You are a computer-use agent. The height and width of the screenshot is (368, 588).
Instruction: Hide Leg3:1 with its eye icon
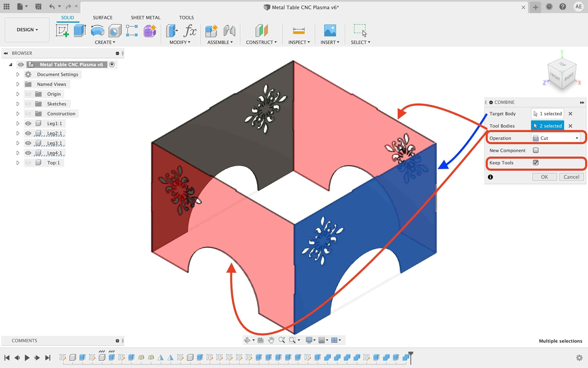click(x=28, y=143)
